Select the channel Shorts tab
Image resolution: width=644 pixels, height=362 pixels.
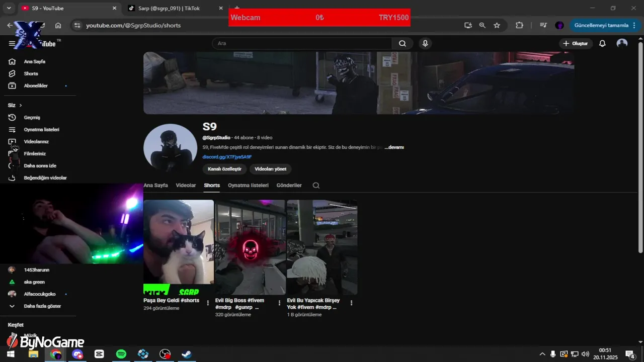[212, 185]
